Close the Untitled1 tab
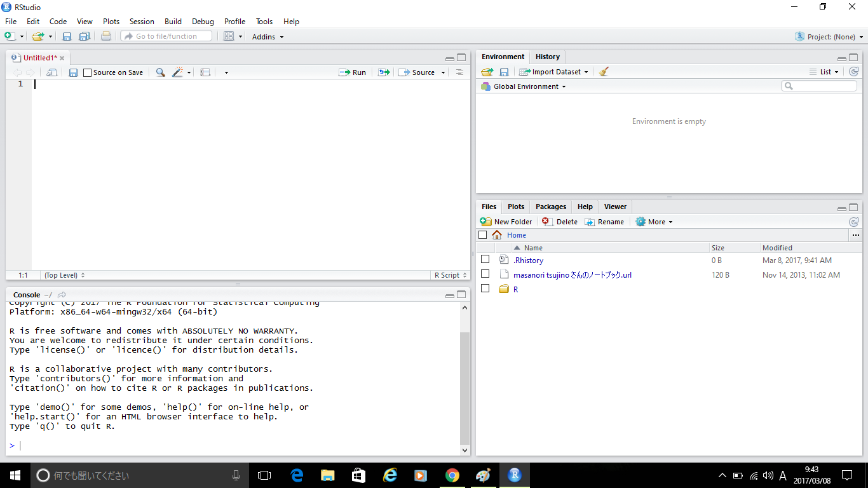The height and width of the screenshot is (488, 868). click(62, 58)
